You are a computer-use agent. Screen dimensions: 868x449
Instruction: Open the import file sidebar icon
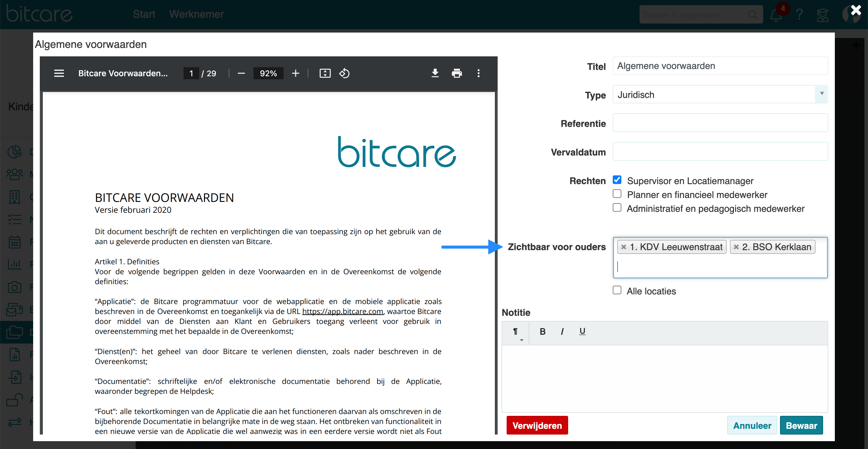click(x=14, y=377)
